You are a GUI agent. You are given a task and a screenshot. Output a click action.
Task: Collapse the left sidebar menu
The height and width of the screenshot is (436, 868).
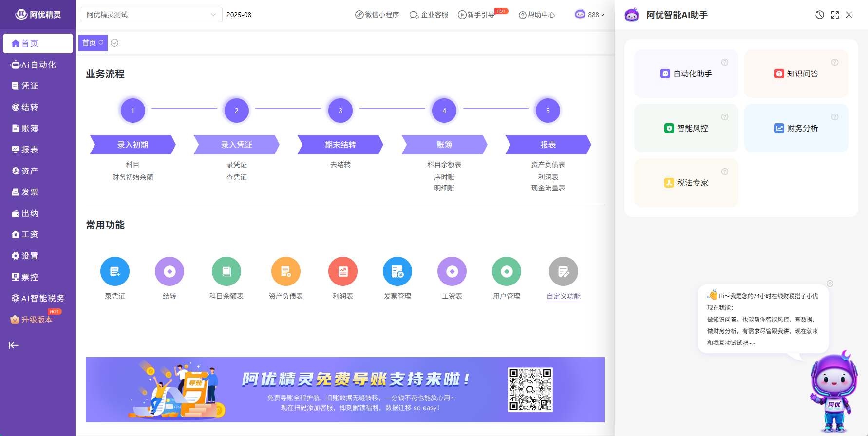14,345
